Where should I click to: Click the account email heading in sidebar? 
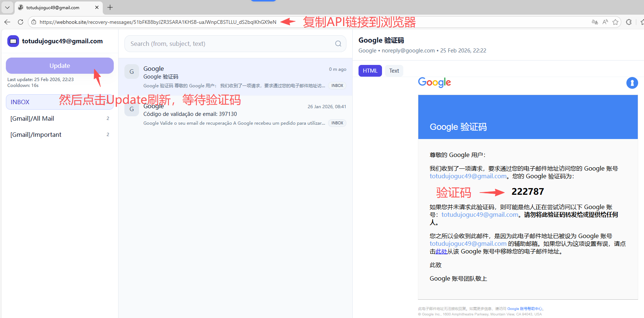62,41
